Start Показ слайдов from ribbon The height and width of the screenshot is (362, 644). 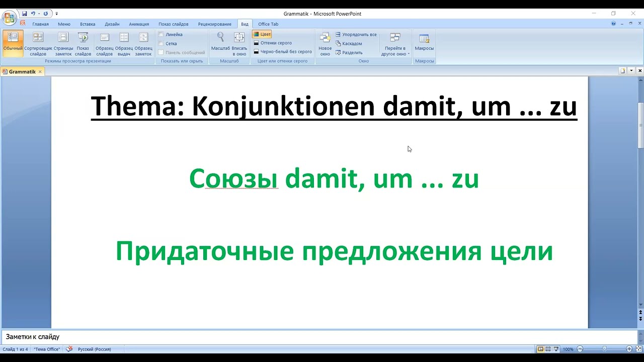pyautogui.click(x=83, y=43)
